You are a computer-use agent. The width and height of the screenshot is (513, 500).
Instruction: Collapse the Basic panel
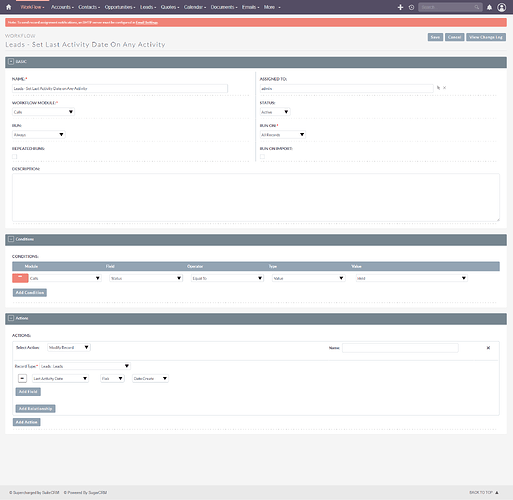tap(11, 62)
